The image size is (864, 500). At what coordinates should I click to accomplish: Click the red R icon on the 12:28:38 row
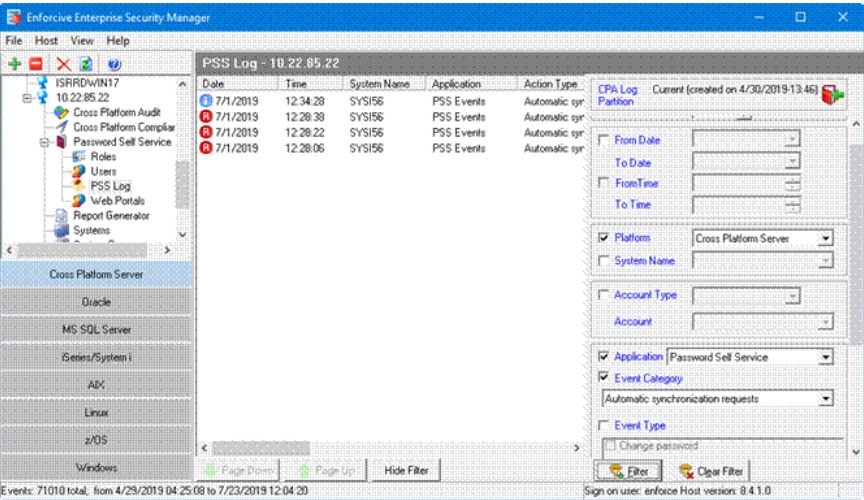point(206,116)
